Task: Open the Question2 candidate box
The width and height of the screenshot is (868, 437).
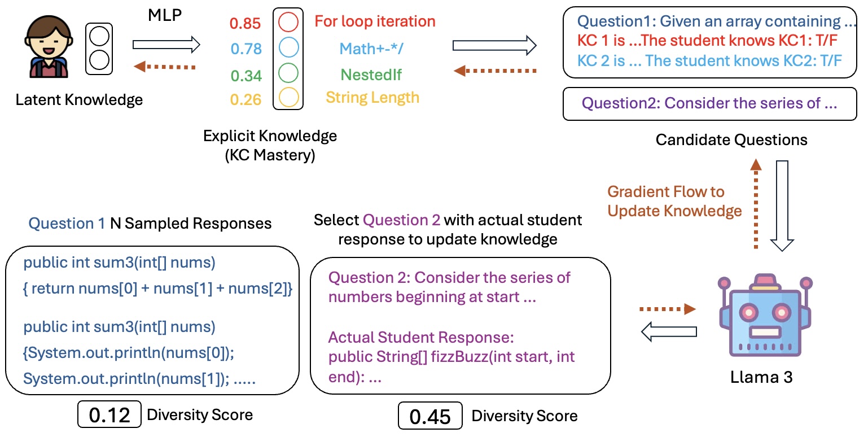Action: click(709, 104)
